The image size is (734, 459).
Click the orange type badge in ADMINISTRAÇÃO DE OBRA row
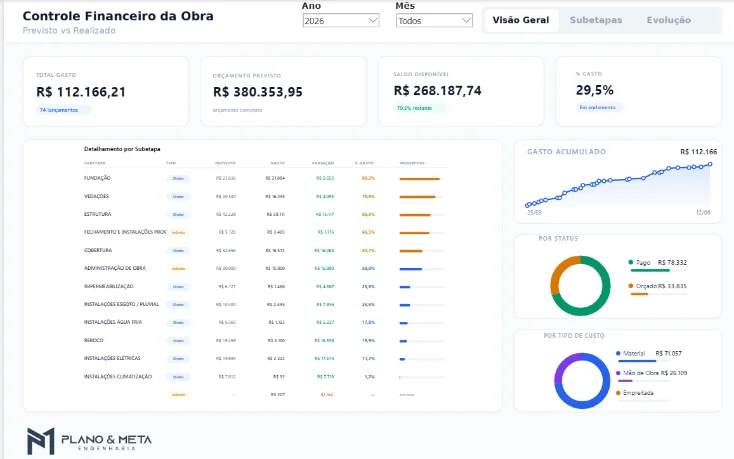coord(178,269)
